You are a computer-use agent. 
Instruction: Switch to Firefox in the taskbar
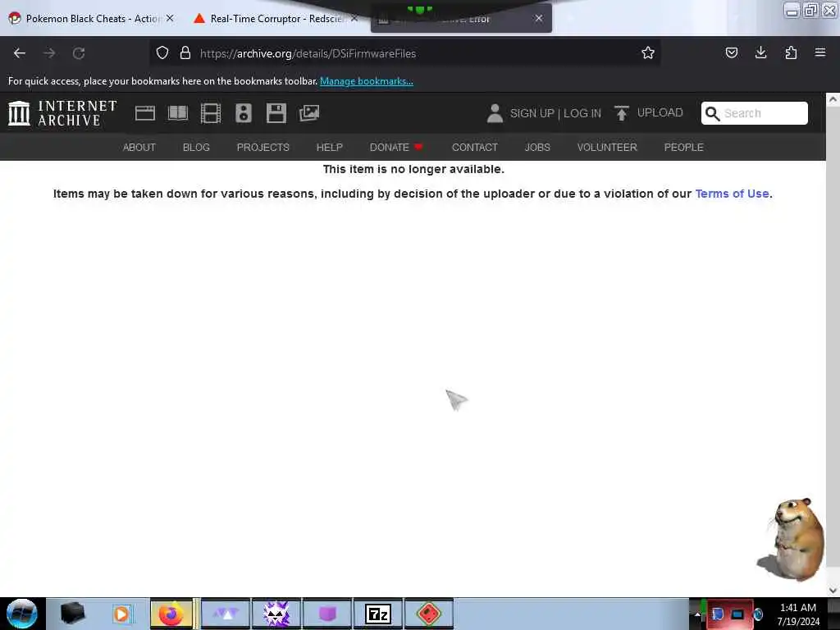click(171, 614)
